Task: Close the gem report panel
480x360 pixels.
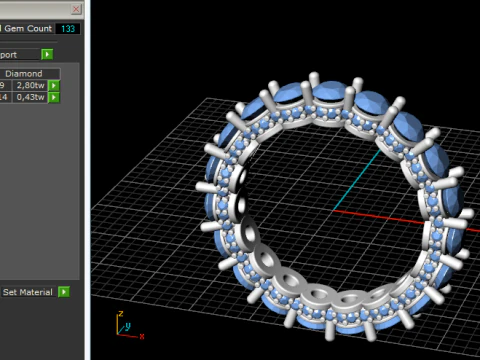Action: (x=76, y=9)
